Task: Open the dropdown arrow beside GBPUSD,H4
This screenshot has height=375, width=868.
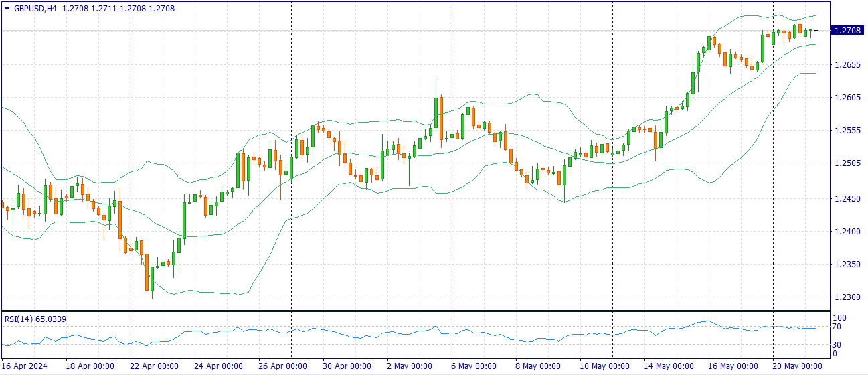Action: click(7, 9)
